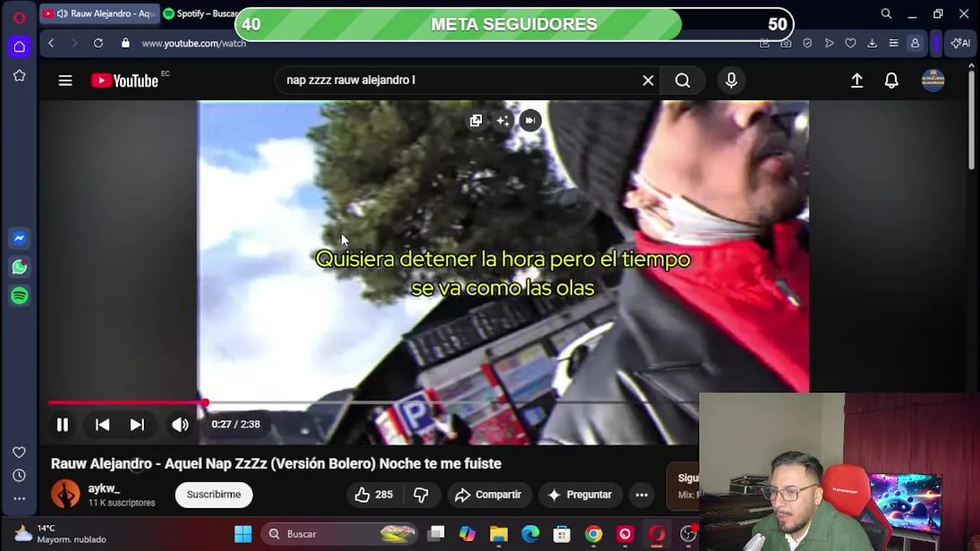Open Microsoft Edge from taskbar
980x551 pixels.
pyautogui.click(x=530, y=533)
